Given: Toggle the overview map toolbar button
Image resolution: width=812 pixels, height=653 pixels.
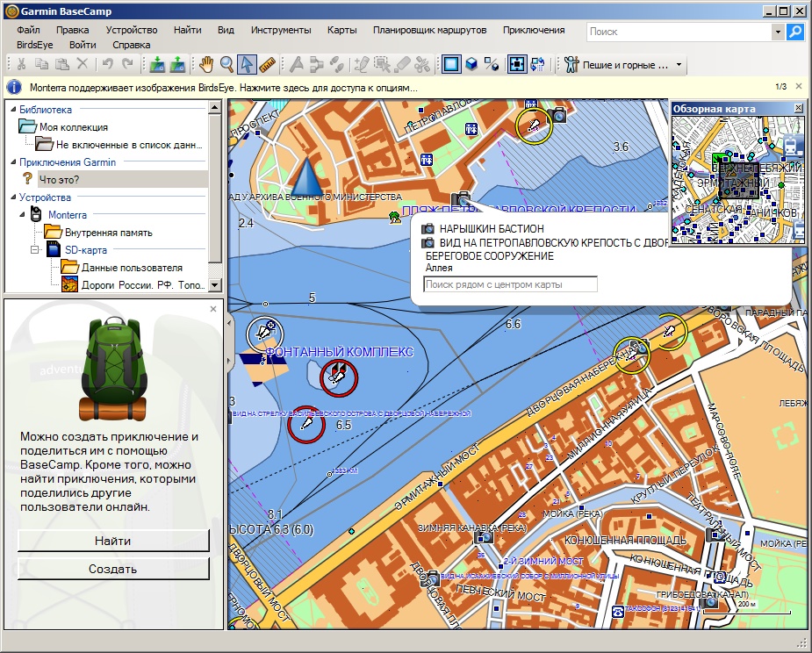Looking at the screenshot, I should 517,64.
